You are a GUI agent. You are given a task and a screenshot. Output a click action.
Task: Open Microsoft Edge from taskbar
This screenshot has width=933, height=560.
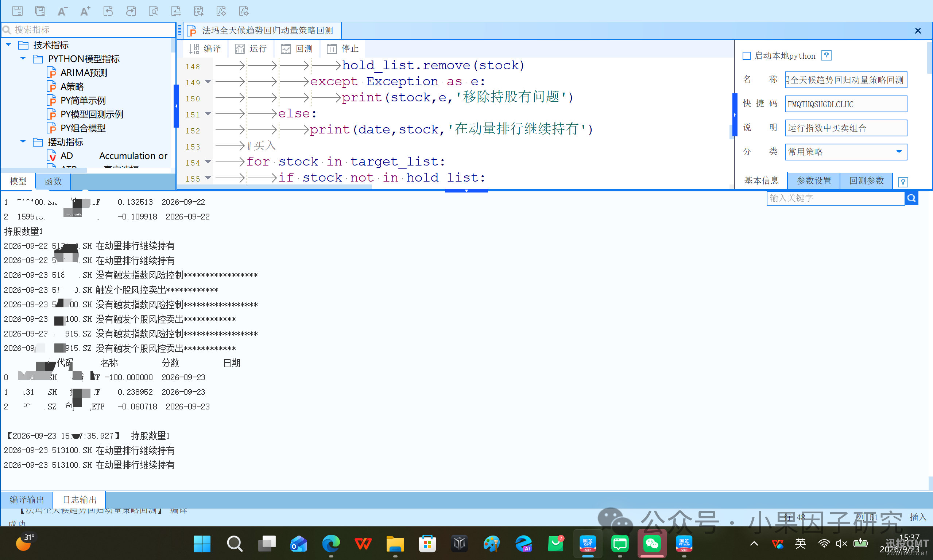[330, 544]
